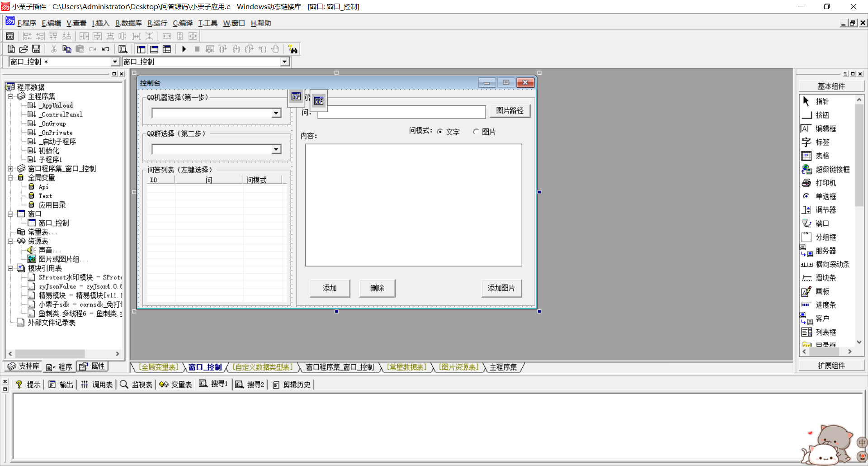The image size is (868, 466).
Task: Click the Save file toolbar icon
Action: (36, 49)
